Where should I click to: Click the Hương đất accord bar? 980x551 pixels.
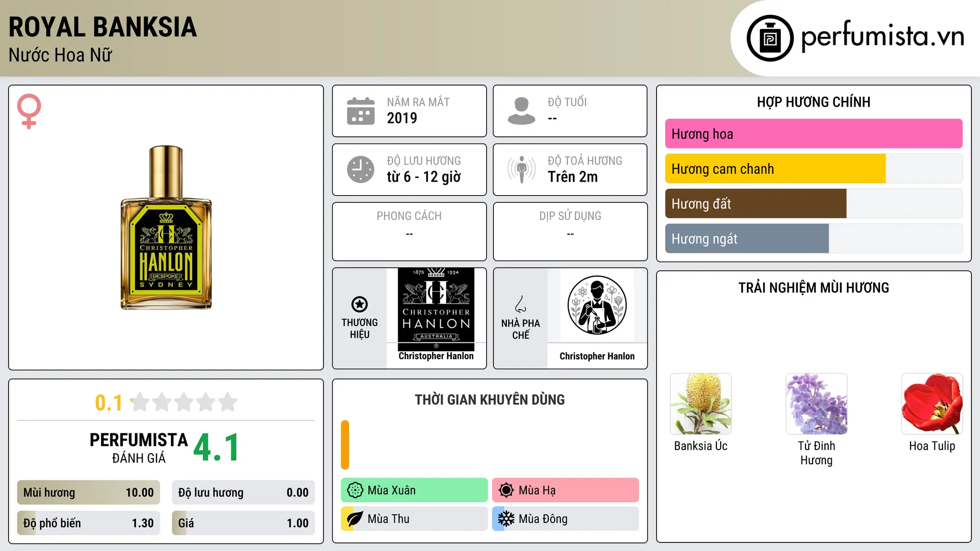click(x=813, y=204)
